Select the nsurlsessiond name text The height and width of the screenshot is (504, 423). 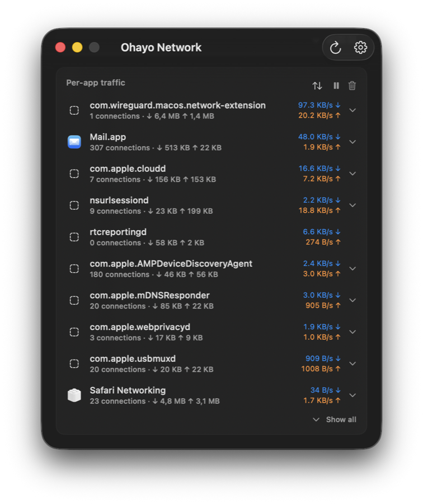click(x=119, y=200)
